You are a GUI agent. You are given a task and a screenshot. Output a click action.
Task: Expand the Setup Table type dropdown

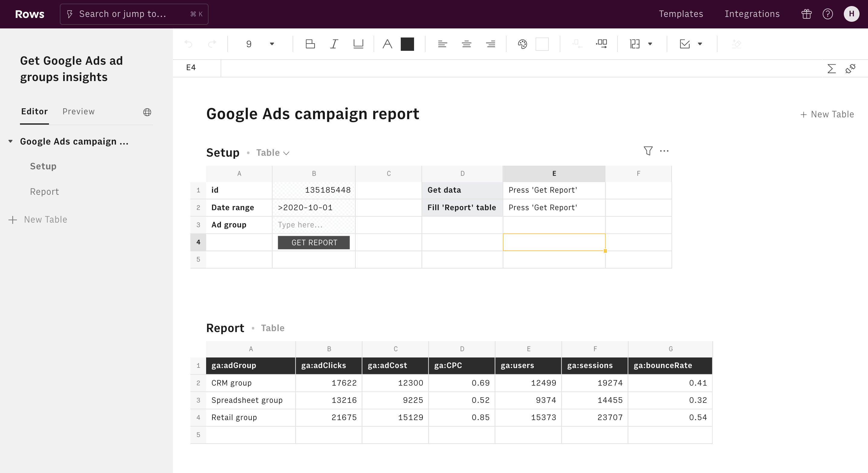[273, 153]
